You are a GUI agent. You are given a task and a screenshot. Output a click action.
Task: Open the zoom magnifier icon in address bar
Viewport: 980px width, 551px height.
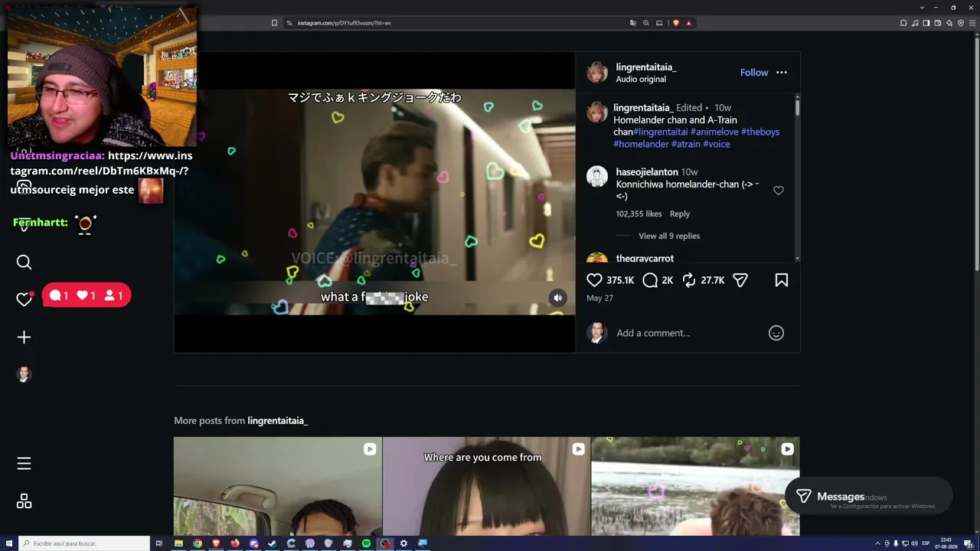646,23
